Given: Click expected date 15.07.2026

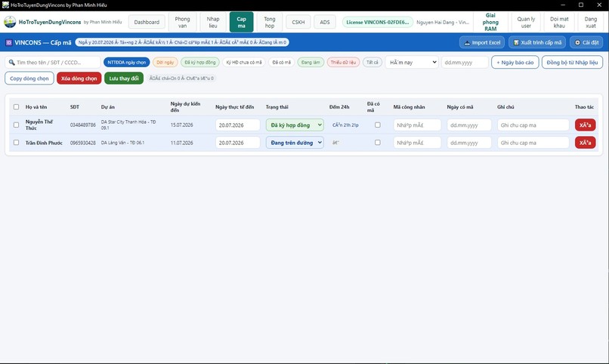Looking at the screenshot, I should [182, 125].
